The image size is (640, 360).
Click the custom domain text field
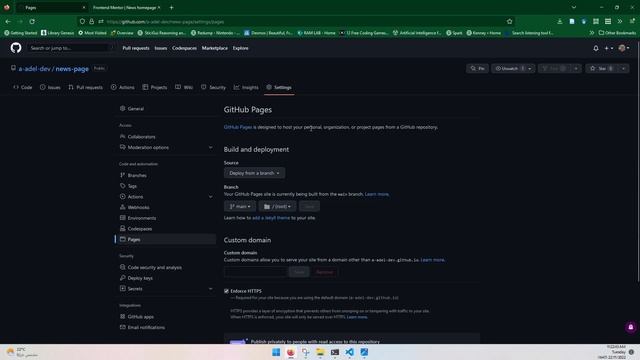point(255,272)
